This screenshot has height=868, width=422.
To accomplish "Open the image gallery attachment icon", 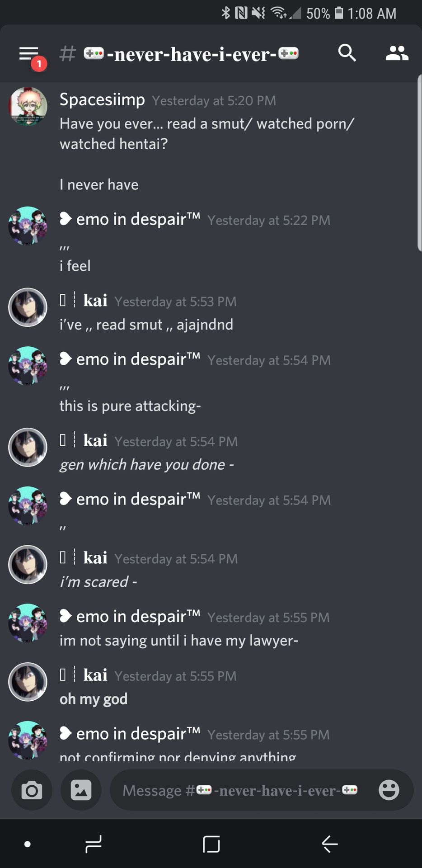I will tap(81, 790).
